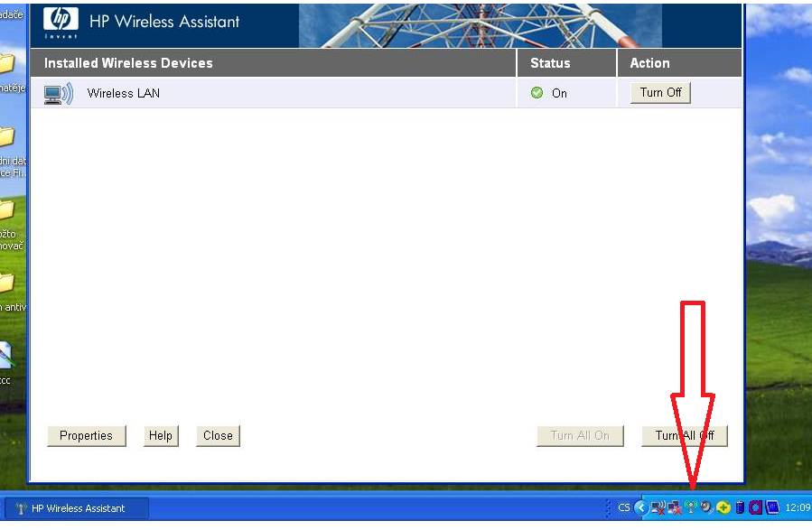Click the Wireless LAN device name
This screenshot has width=812, height=530.
123,93
